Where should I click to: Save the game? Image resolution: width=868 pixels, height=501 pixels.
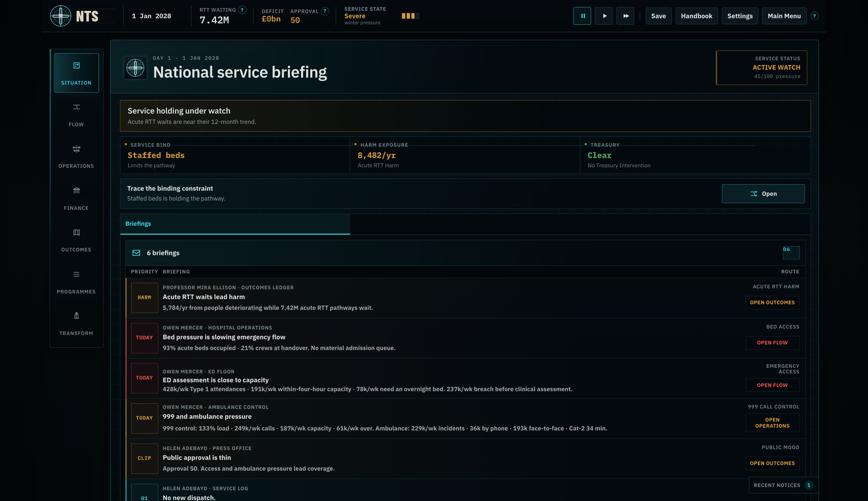(x=658, y=16)
